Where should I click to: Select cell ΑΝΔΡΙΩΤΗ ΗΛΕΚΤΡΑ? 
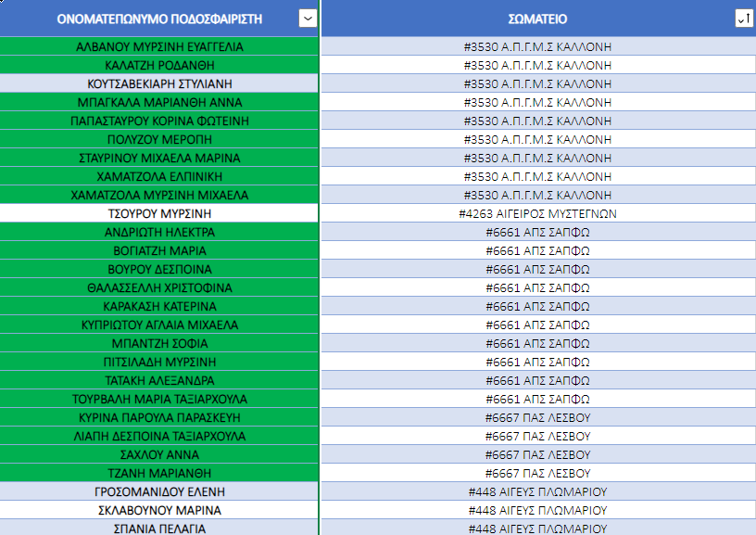coord(159,233)
